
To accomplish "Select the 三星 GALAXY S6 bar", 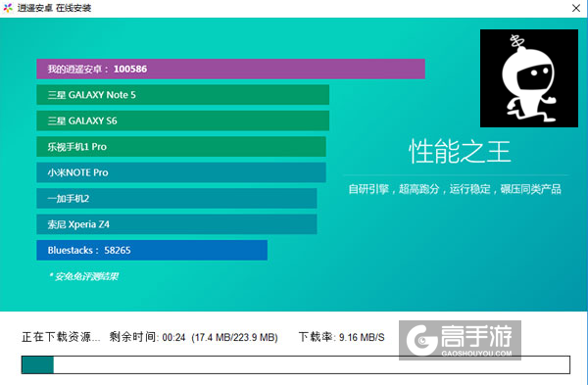I will click(182, 120).
